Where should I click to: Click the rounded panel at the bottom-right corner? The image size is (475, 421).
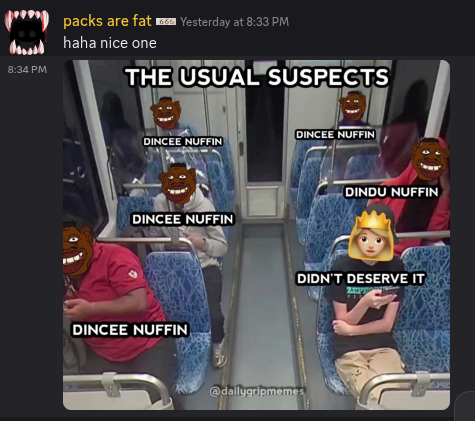pos(465,407)
